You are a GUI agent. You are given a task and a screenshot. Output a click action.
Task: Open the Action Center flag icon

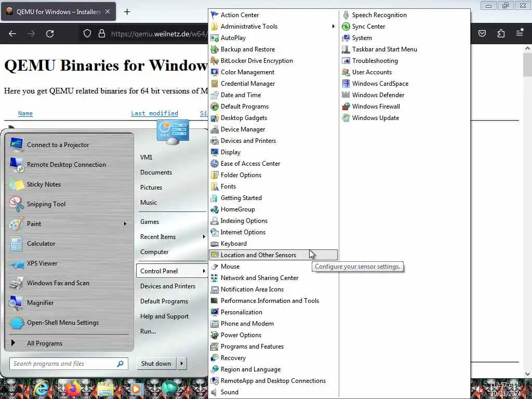215,15
